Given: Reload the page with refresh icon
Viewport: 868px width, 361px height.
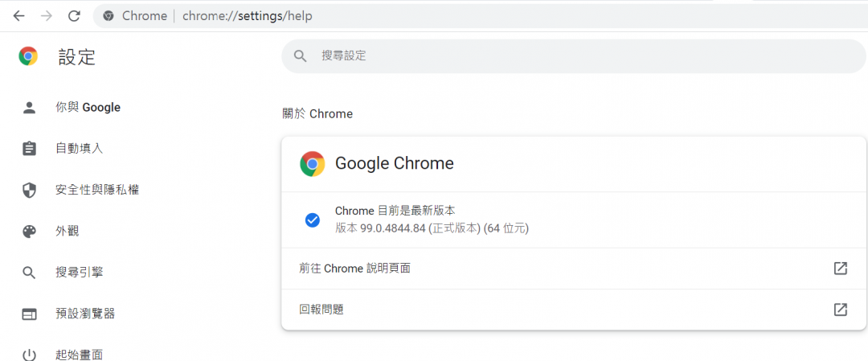Looking at the screenshot, I should [x=74, y=16].
